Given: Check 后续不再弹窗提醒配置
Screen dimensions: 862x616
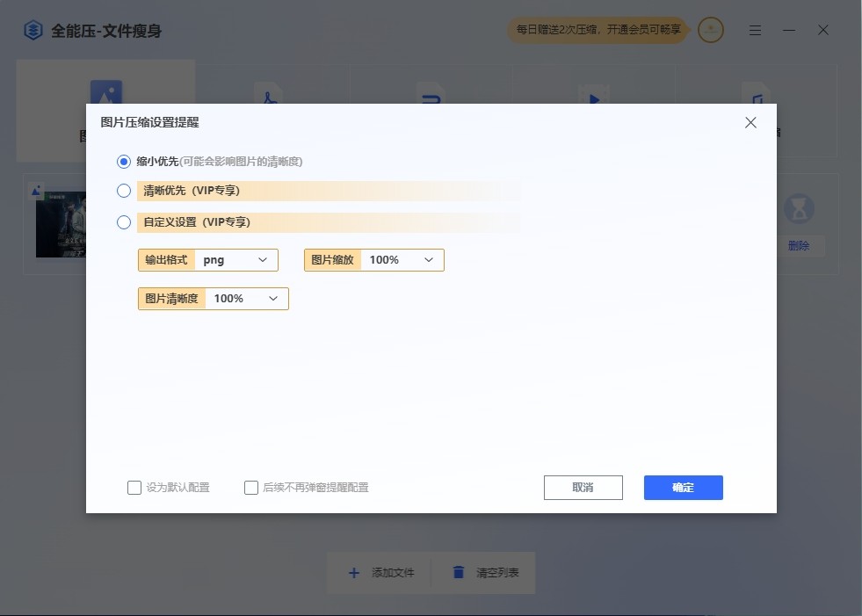Looking at the screenshot, I should click(x=251, y=487).
